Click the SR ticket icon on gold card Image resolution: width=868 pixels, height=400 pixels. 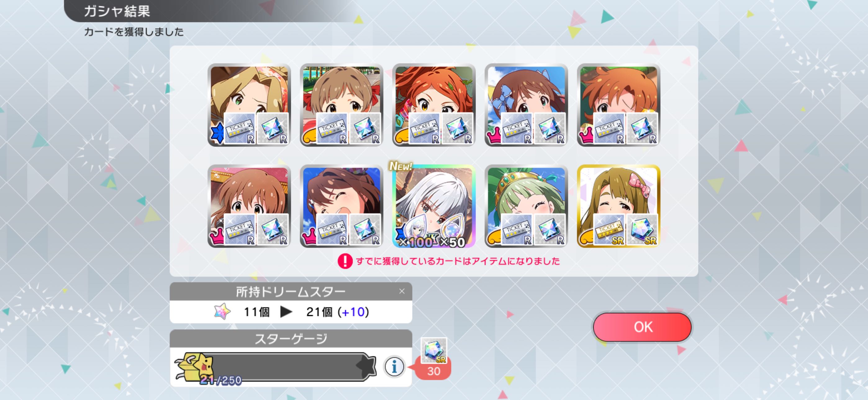[609, 229]
